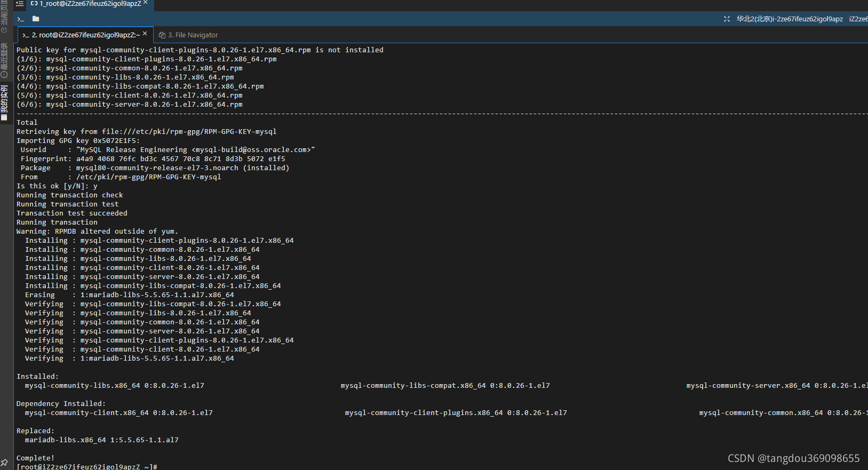Click 'Package : mysql80-community-release-el7-3.noarch' line

pos(155,168)
